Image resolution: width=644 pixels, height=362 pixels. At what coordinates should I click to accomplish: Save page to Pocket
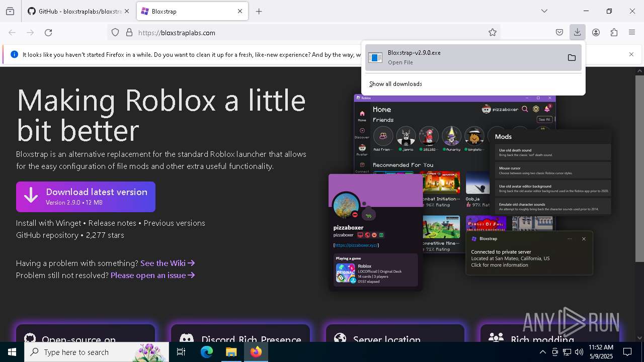tap(559, 33)
